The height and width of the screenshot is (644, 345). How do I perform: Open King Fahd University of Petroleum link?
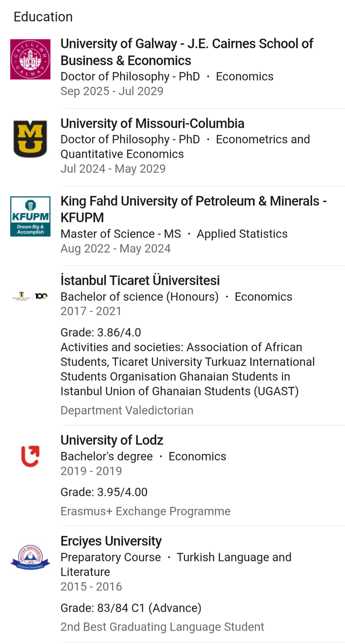point(194,209)
